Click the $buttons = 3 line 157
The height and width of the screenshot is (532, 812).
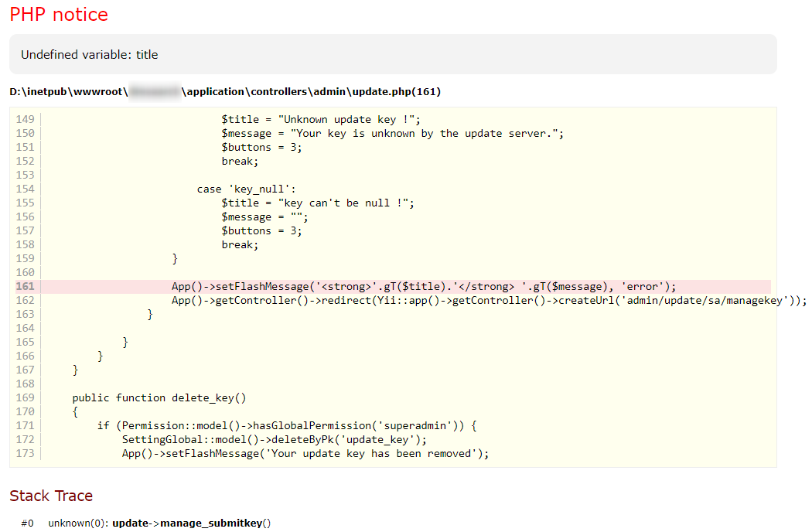click(261, 230)
